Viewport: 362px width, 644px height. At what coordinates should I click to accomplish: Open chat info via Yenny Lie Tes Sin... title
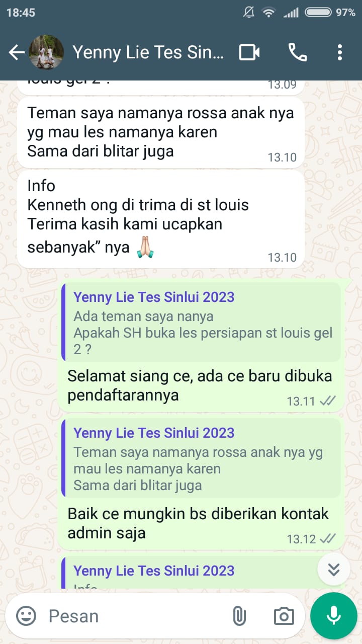click(x=148, y=52)
